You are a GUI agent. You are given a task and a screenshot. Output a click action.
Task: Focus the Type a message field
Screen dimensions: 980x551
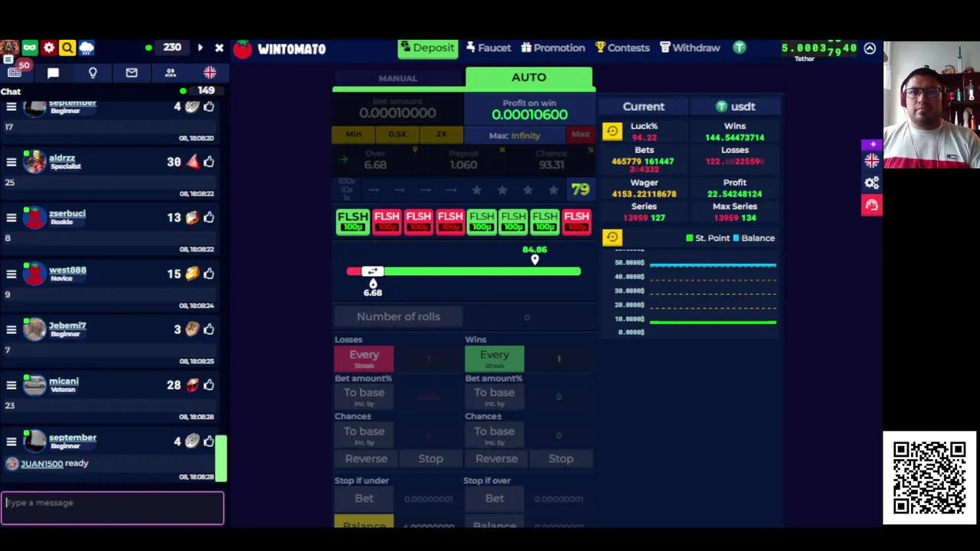(113, 507)
